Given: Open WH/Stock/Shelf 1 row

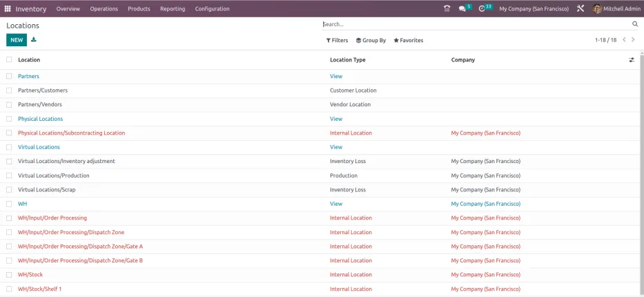Looking at the screenshot, I should [40, 289].
